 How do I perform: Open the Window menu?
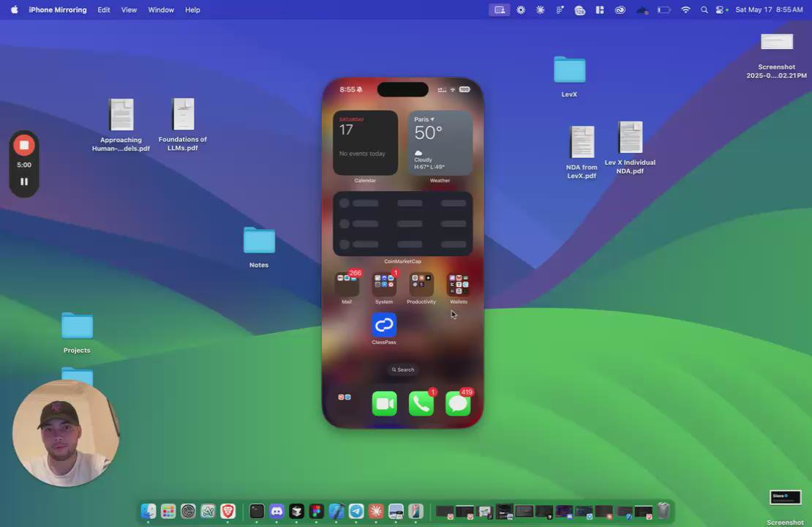[161, 10]
